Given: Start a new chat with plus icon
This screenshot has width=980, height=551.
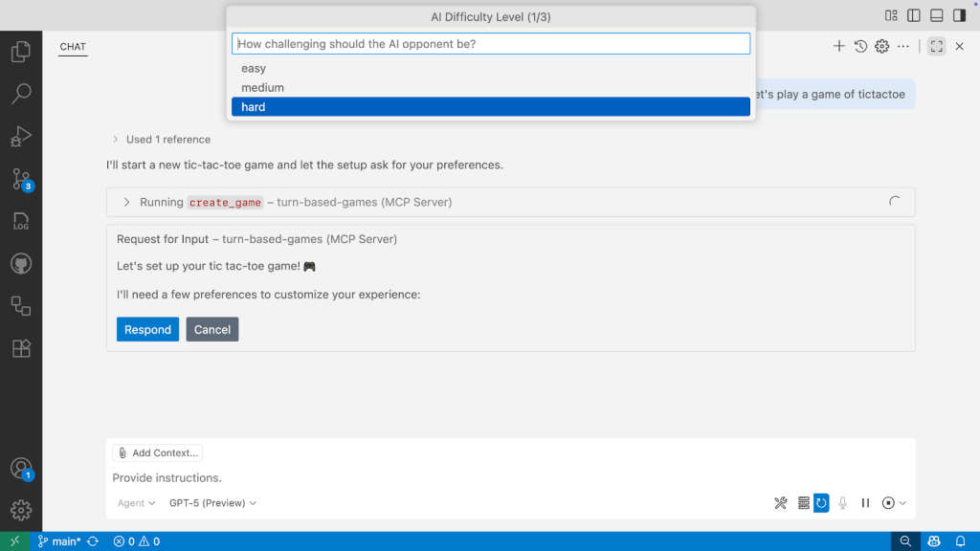Looking at the screenshot, I should coord(838,46).
